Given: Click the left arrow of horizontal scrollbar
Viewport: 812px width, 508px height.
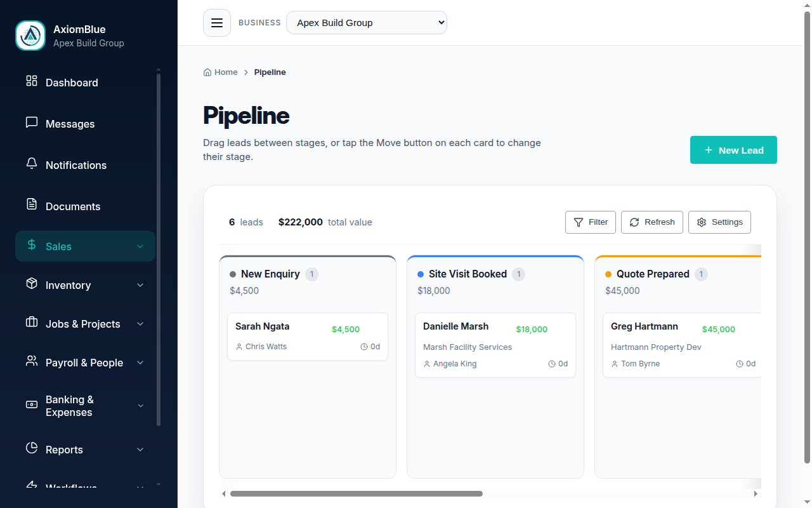Looking at the screenshot, I should (223, 493).
